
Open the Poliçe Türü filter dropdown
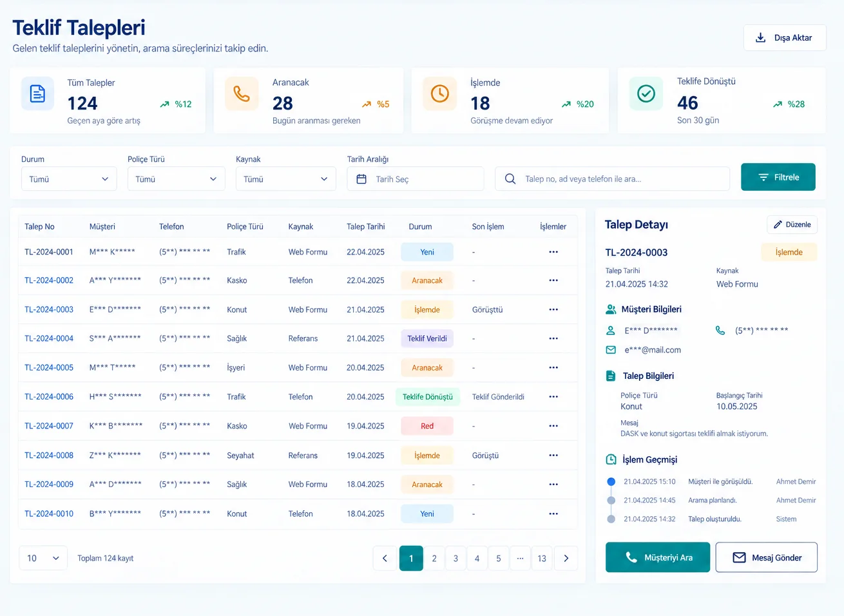click(x=176, y=179)
